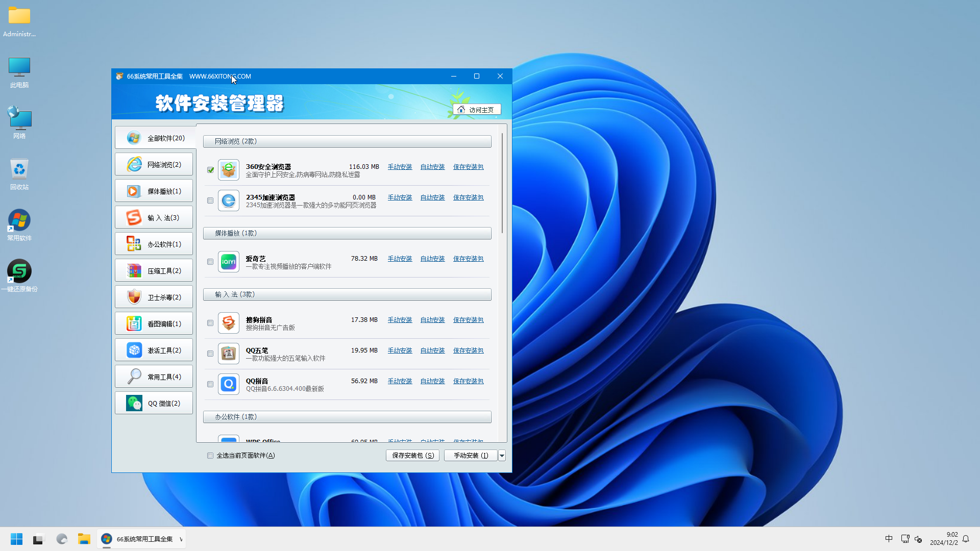Check the 搜狗拼音 checkbox

click(210, 323)
